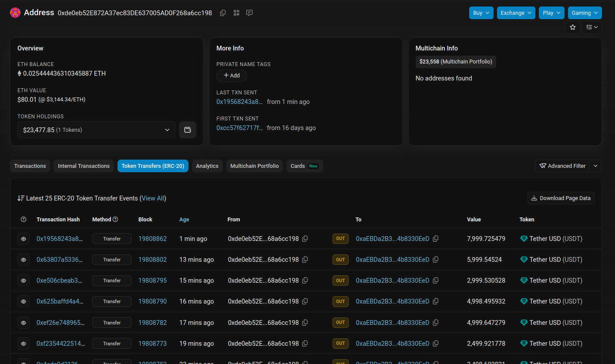Copy From address in block 19808862 row
This screenshot has height=364, width=615.
305,239
